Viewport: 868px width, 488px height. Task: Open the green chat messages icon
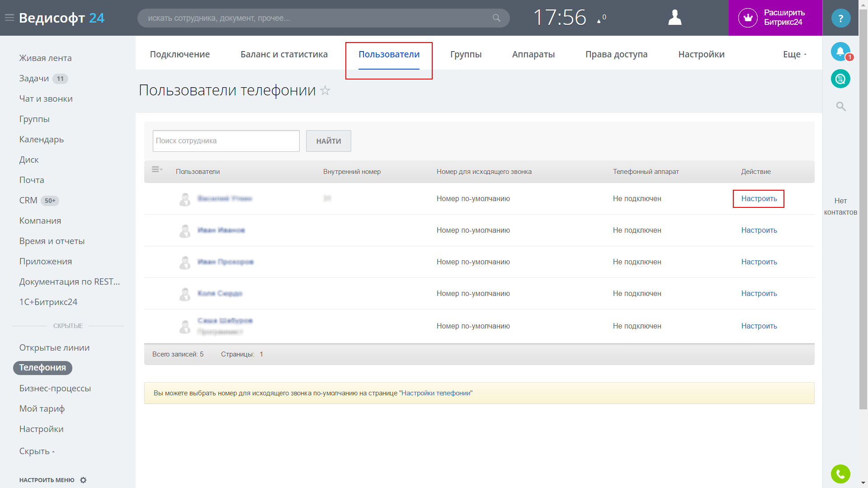click(x=840, y=79)
